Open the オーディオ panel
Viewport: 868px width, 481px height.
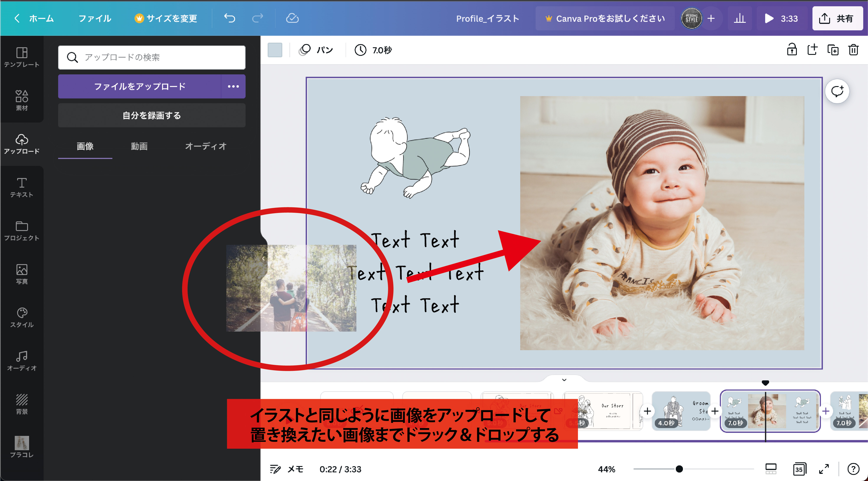point(21,360)
